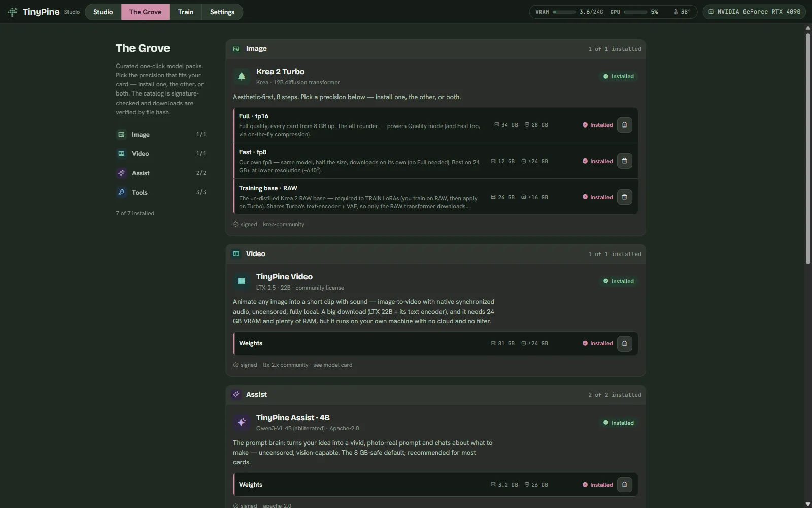Screen dimensions: 812x508
Task: Jump to Image section in sidebar
Action: (x=161, y=135)
